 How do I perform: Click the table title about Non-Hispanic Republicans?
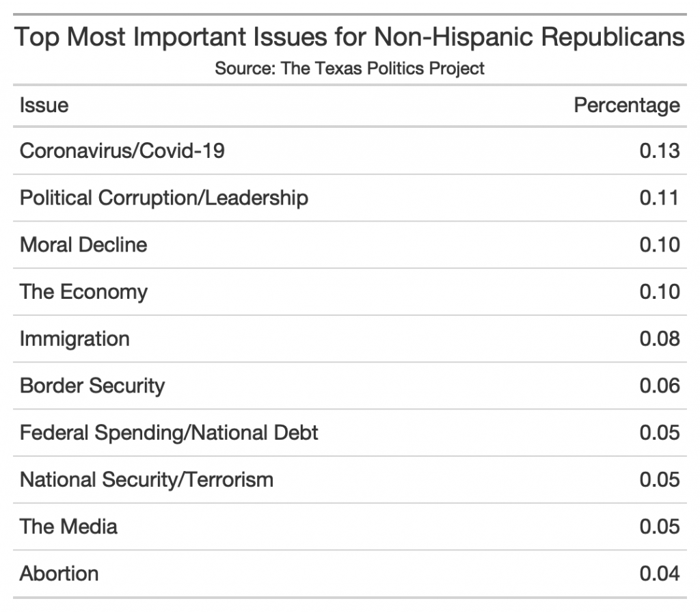point(349,37)
